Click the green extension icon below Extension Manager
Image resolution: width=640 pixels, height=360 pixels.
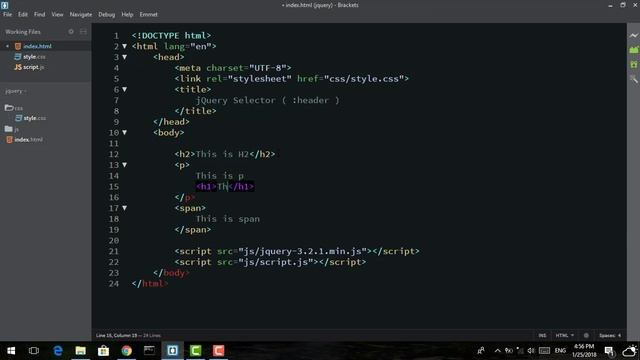tap(633, 64)
